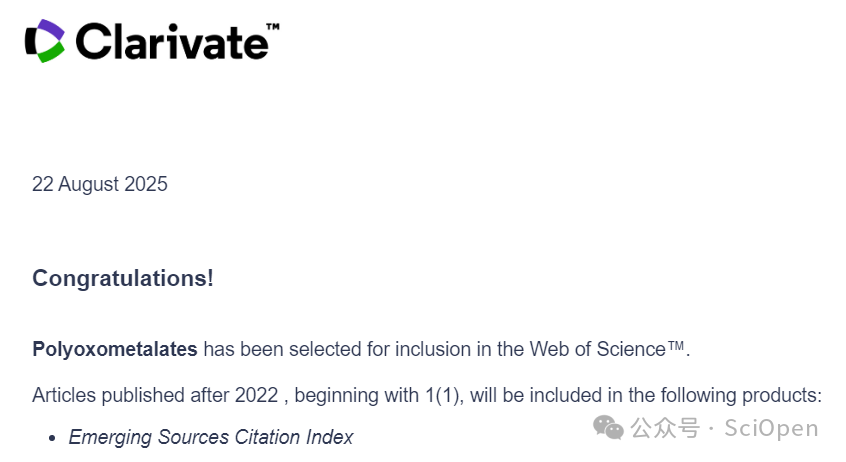Click the WeChat speech bubble icon
The image size is (846, 462).
pos(609,427)
